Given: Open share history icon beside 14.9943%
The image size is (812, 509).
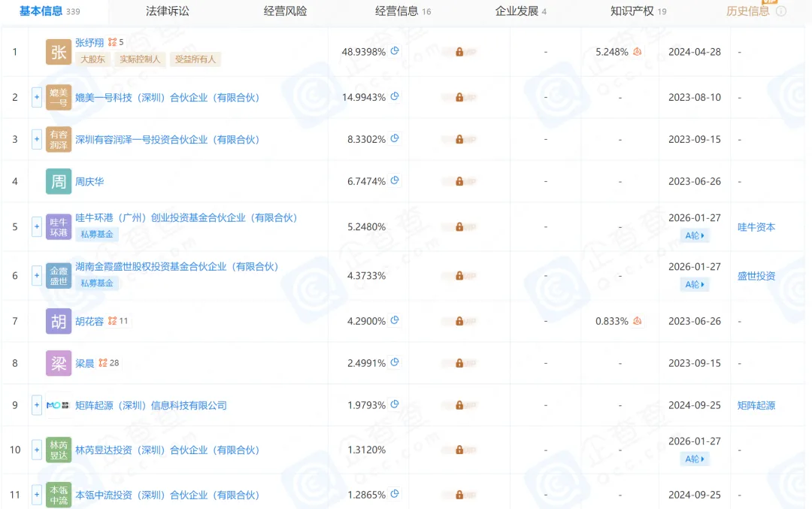Looking at the screenshot, I should (395, 96).
